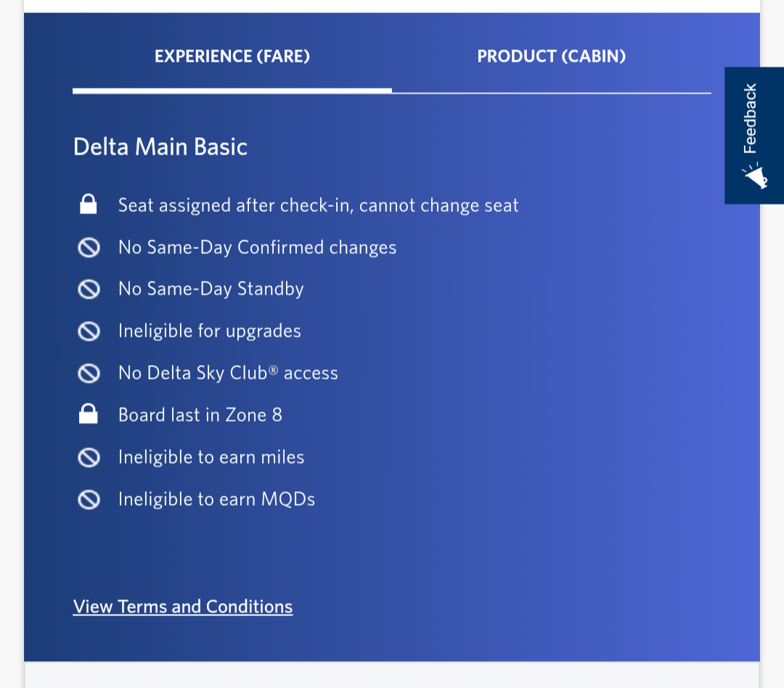
Task: Click the Board last in Zone 8 line
Action: pyautogui.click(x=200, y=414)
